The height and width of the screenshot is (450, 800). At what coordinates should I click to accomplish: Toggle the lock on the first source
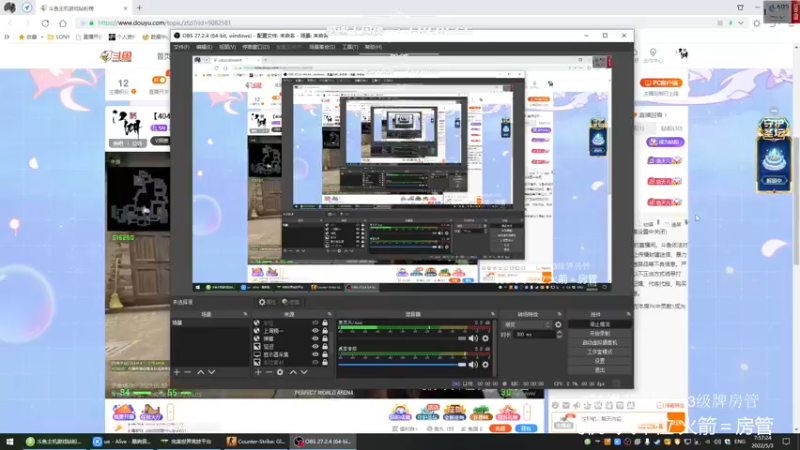click(x=325, y=323)
